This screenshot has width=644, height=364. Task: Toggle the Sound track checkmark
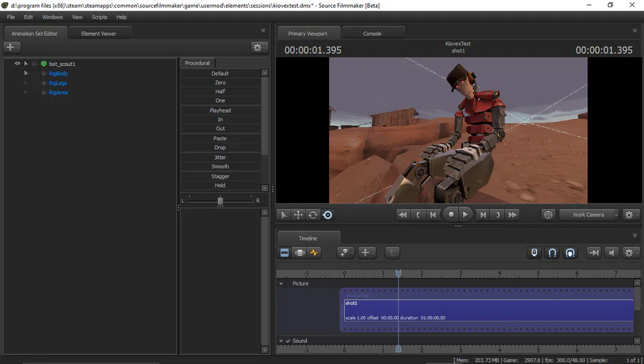[288, 340]
